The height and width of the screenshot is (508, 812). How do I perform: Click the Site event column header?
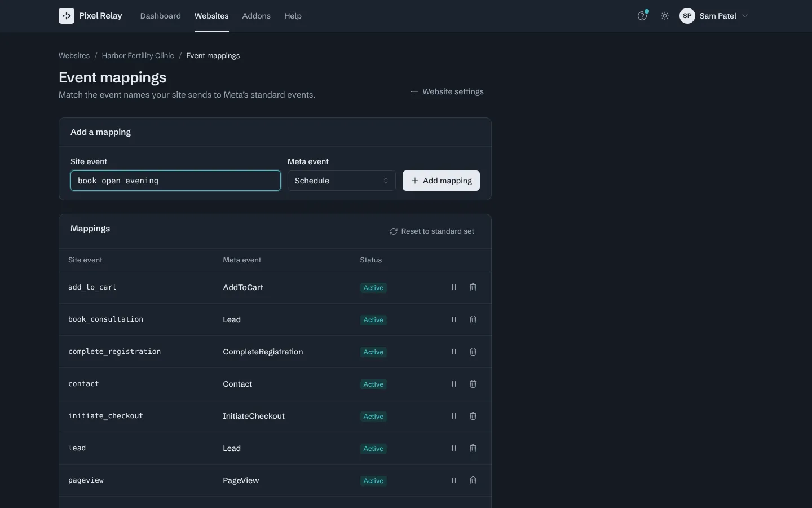pos(85,260)
